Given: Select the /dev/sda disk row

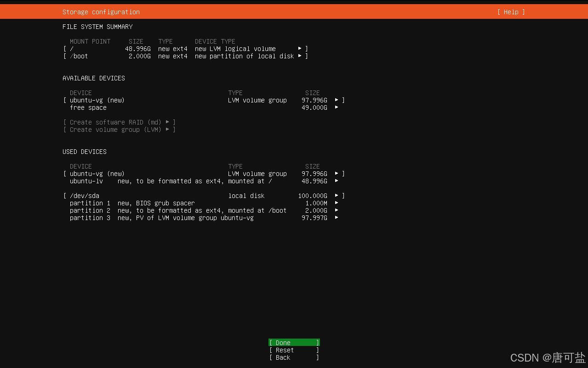Looking at the screenshot, I should (x=204, y=196).
